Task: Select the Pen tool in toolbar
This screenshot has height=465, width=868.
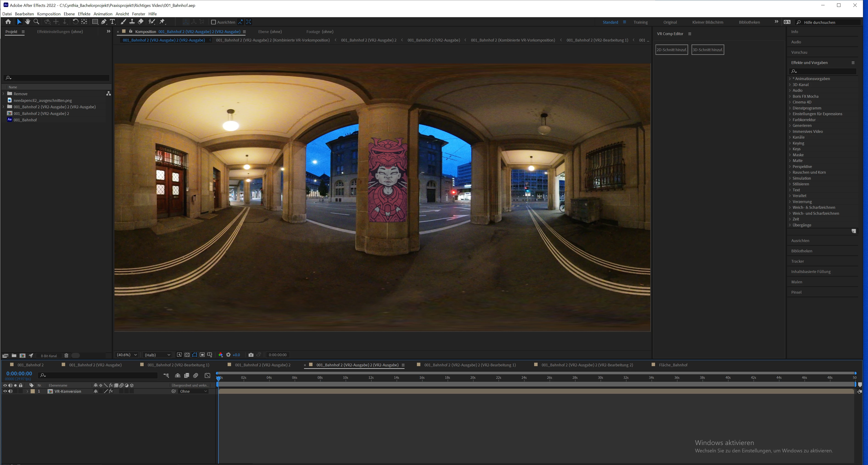Action: click(x=104, y=22)
